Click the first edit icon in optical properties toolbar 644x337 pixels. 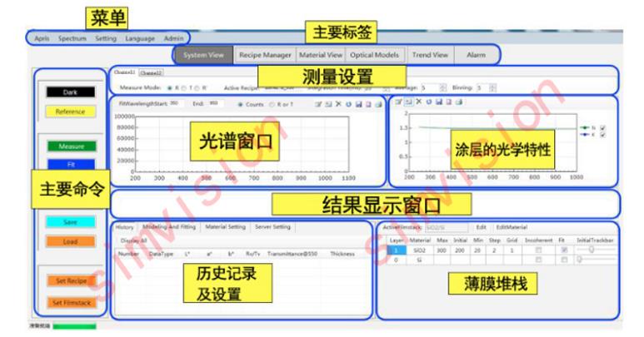click(400, 102)
